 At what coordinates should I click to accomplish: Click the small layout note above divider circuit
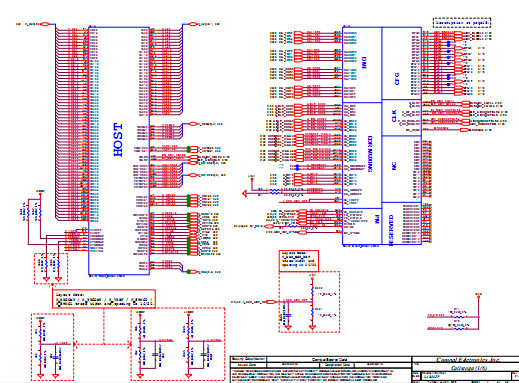pyautogui.click(x=299, y=261)
